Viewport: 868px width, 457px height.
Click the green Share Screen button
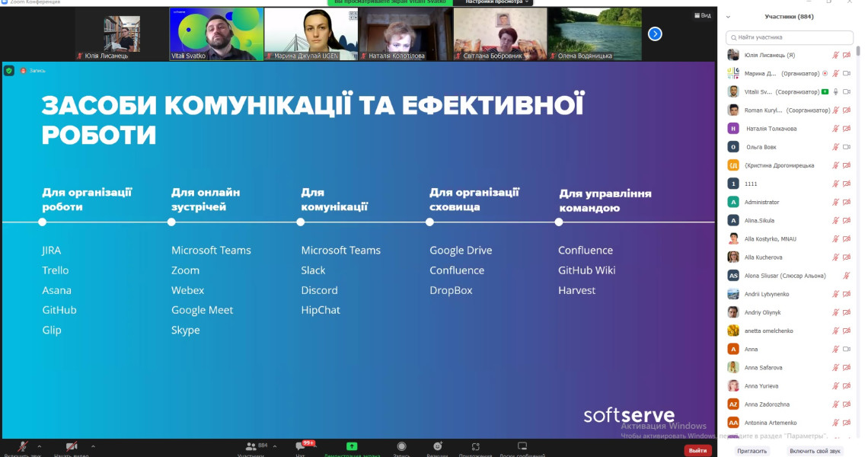(352, 446)
